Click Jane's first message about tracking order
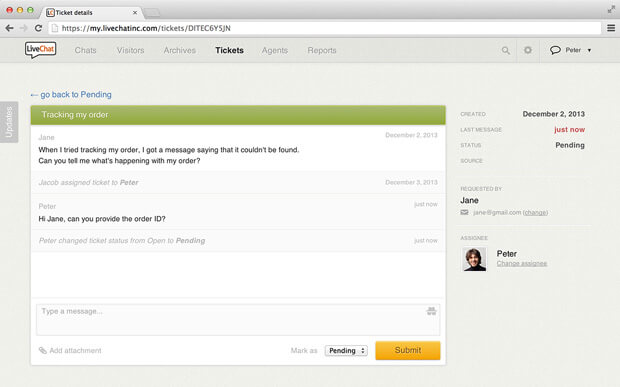Viewport: 620px width, 387px height. click(x=168, y=155)
